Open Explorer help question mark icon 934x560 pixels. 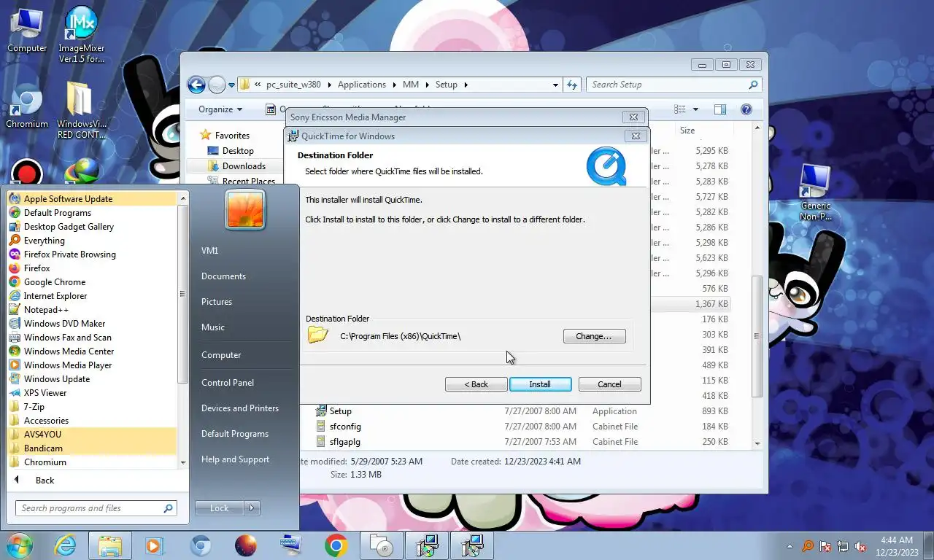(746, 109)
